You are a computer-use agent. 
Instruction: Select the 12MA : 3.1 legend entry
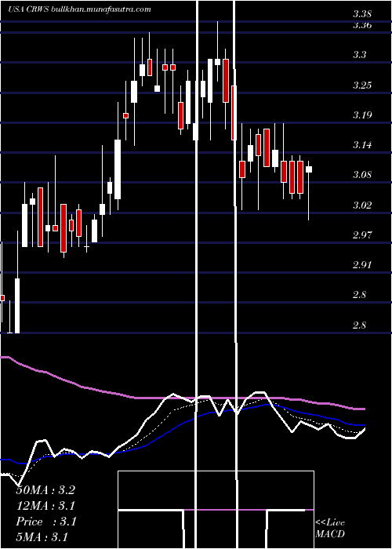click(x=45, y=506)
